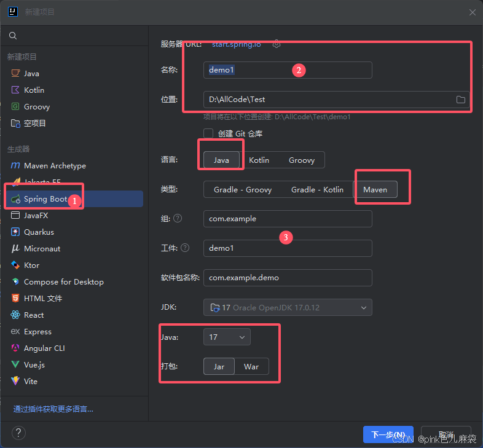Viewport: 483px width, 448px height.
Task: Open the JDK dropdown
Action: click(288, 307)
